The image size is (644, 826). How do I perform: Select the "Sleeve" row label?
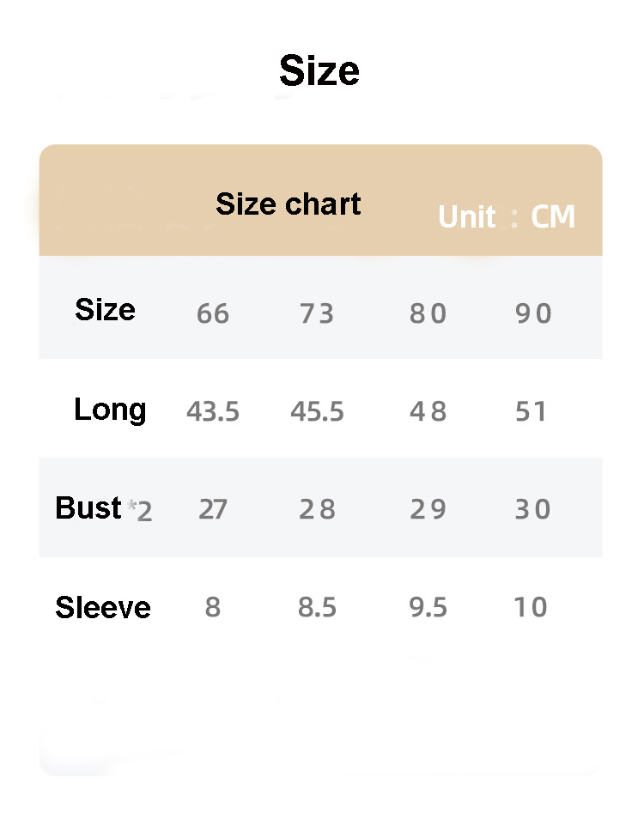103,608
